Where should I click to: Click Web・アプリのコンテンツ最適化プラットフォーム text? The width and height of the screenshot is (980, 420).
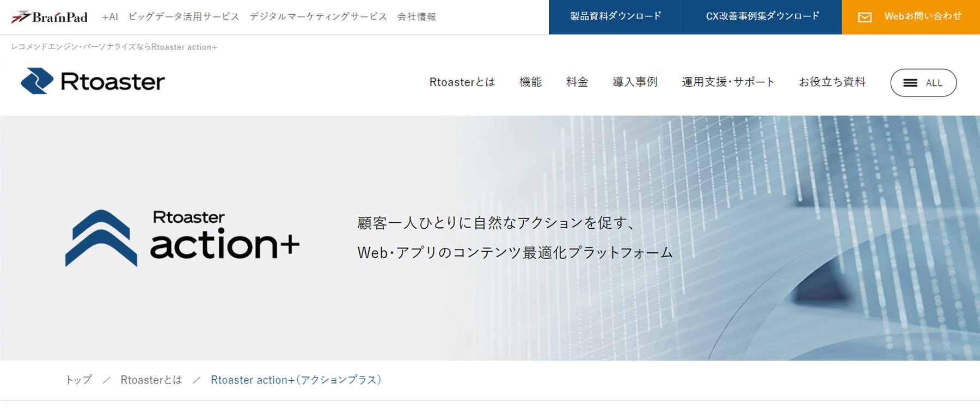(515, 253)
